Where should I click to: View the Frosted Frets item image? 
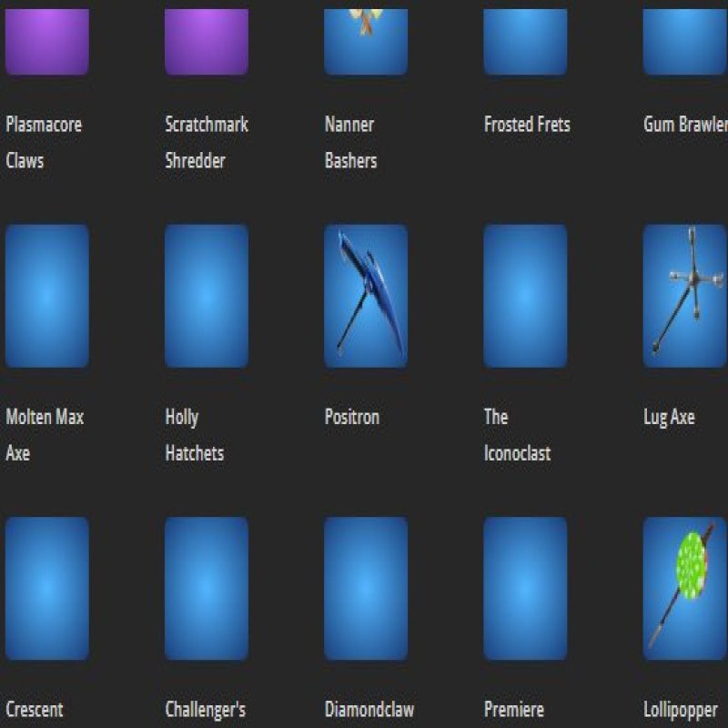point(525,41)
